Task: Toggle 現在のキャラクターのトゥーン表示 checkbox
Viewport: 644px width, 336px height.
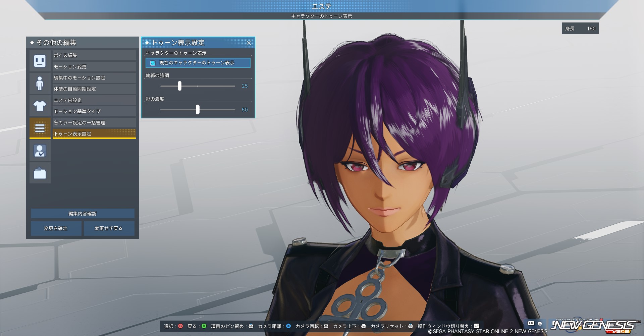Action: point(153,63)
